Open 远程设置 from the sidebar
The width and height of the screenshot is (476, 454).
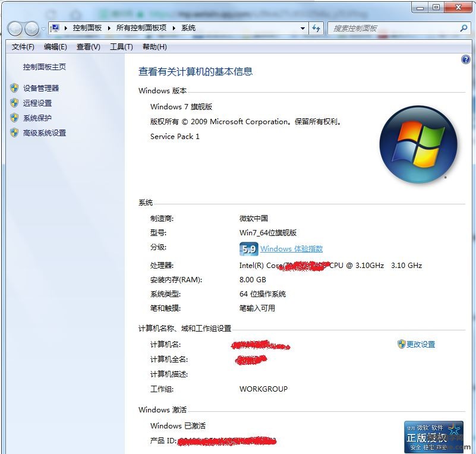pos(37,103)
